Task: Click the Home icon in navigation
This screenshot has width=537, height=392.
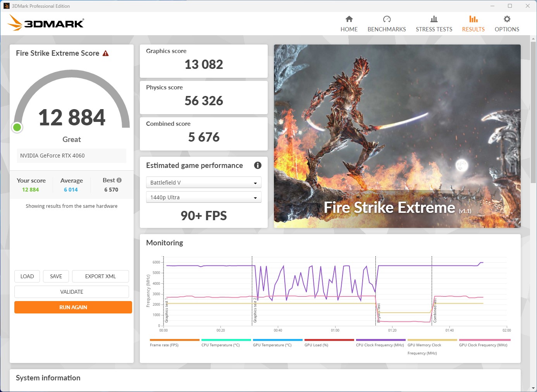Action: [349, 19]
